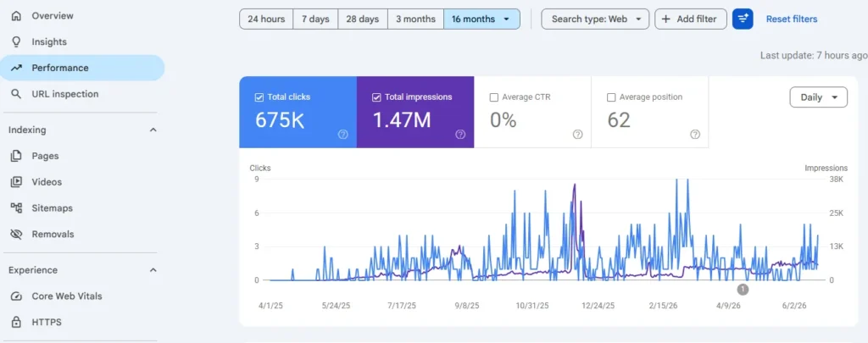This screenshot has height=343, width=868.
Task: Click the Reset filters link
Action: (792, 19)
